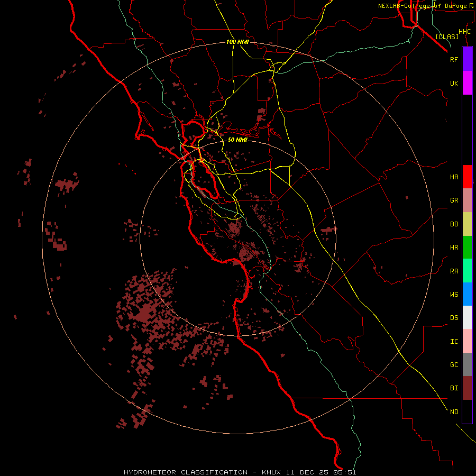Pick the RA light green swatch
This screenshot has height=476, width=476.
467,271
